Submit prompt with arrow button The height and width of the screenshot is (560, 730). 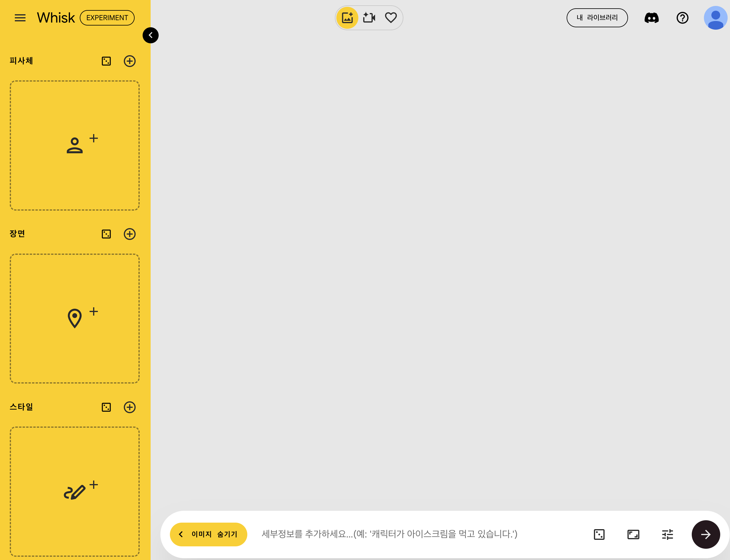point(706,534)
